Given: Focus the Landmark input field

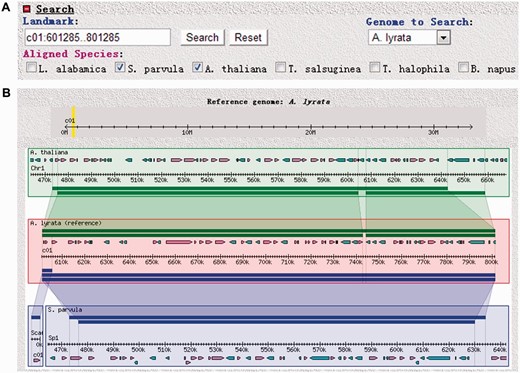Looking at the screenshot, I should pyautogui.click(x=97, y=37).
